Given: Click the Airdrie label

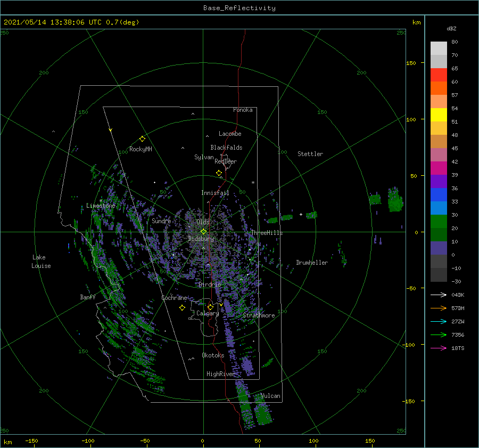Looking at the screenshot, I should pyautogui.click(x=210, y=284).
